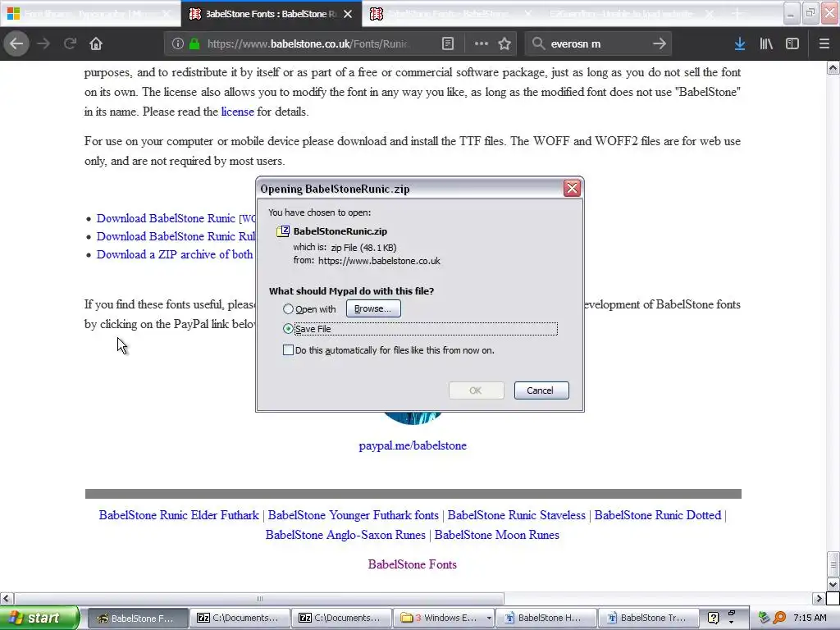Switch to BabelStone F... taskbar button
The height and width of the screenshot is (630, 840).
coord(137,618)
